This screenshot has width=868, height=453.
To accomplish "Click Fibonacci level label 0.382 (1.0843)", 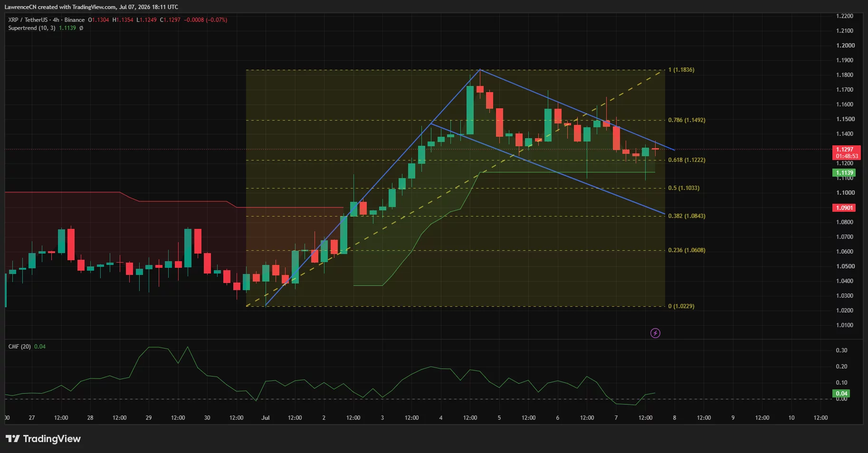I will point(687,216).
